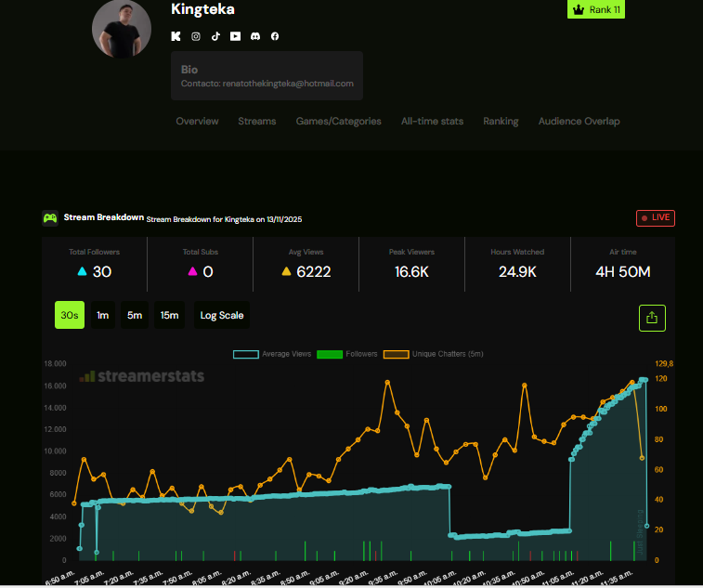Select the 1m interval
This screenshot has width=703, height=588.
(x=103, y=315)
